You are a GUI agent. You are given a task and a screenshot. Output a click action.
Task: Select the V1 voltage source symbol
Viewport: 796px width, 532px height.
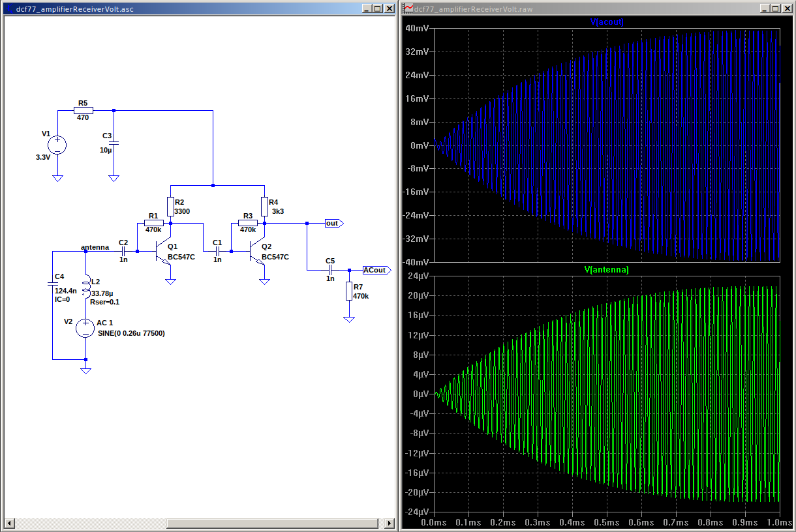tap(57, 145)
